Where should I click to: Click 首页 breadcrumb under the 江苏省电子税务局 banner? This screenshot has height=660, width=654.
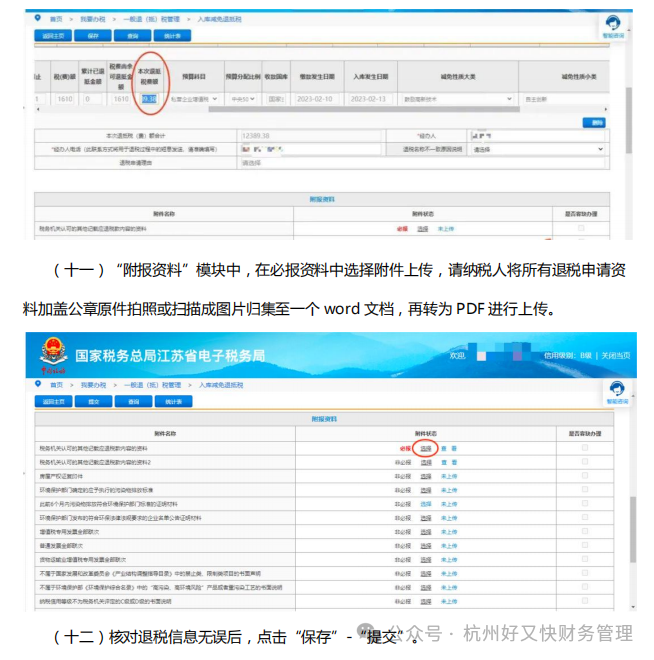(56, 385)
